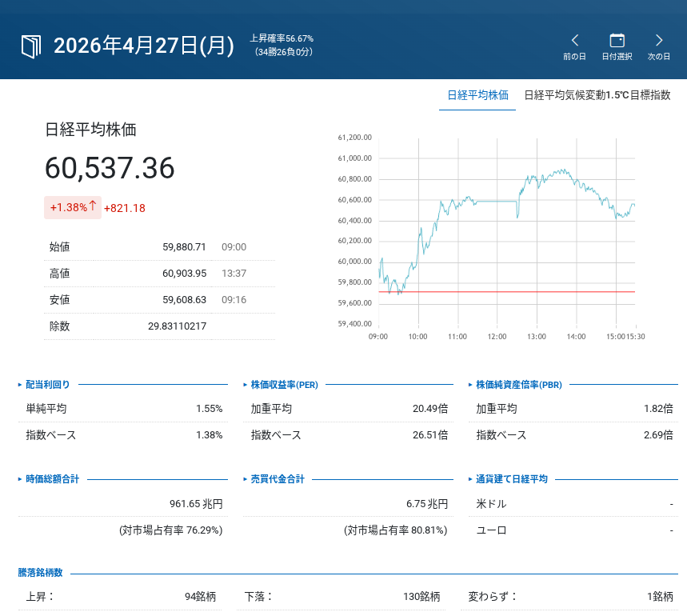This screenshot has height=616, width=687.
Task: Select the 日経平均株価 tab
Action: pos(477,94)
